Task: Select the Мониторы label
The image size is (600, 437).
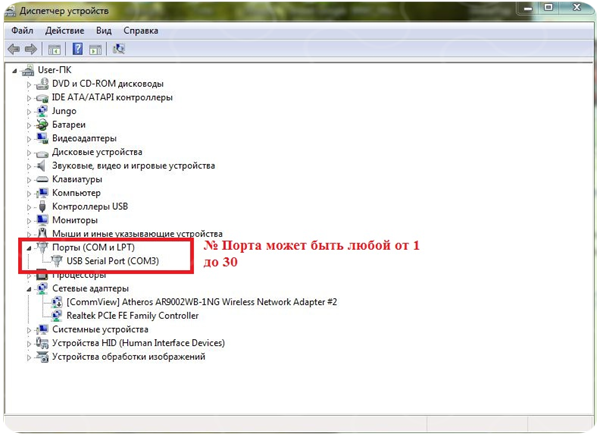Action: click(x=75, y=220)
